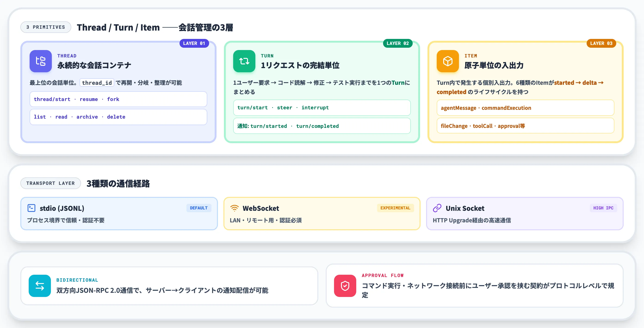Click the '双方向JSON-RPC 2.0通信' sentence
Image resolution: width=644 pixels, height=328 pixels.
pos(162,290)
